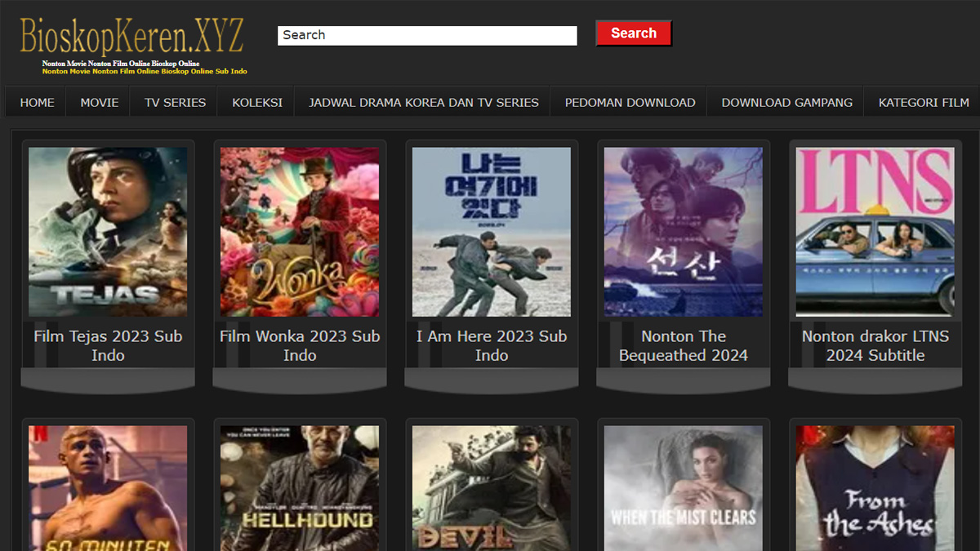Open the KATEGORI FILM menu
The height and width of the screenshot is (551, 980).
coord(922,101)
